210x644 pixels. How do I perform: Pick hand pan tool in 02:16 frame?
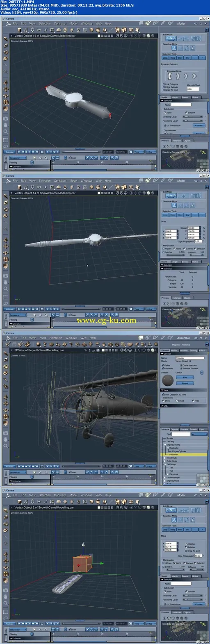click(6, 125)
